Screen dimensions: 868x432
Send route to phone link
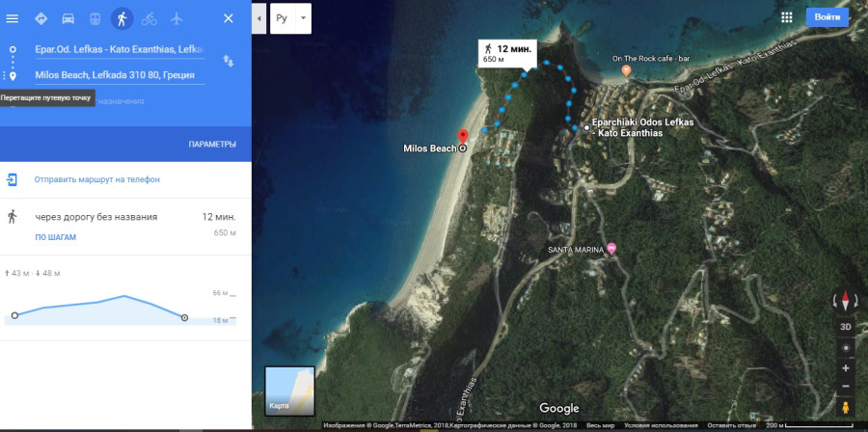[96, 179]
